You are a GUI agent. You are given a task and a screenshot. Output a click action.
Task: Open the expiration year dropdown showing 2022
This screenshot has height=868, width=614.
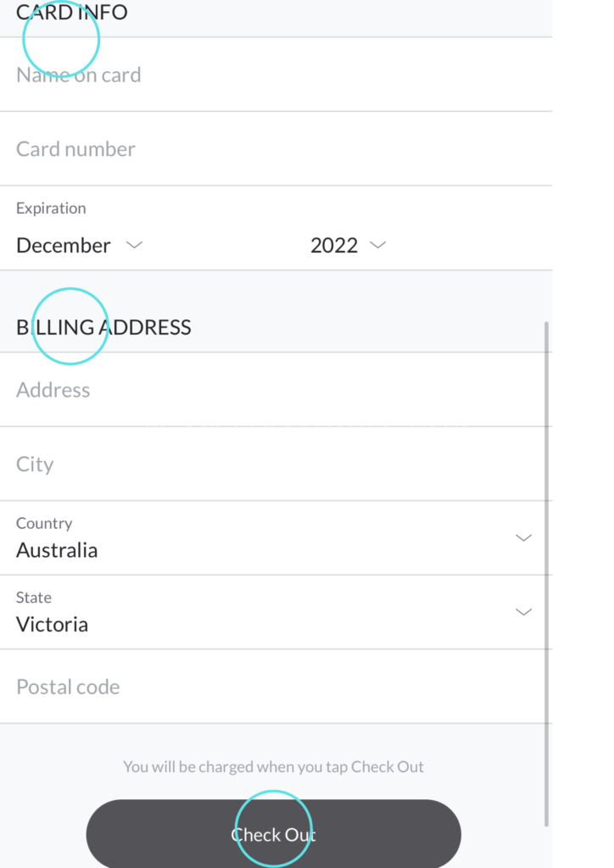point(334,245)
